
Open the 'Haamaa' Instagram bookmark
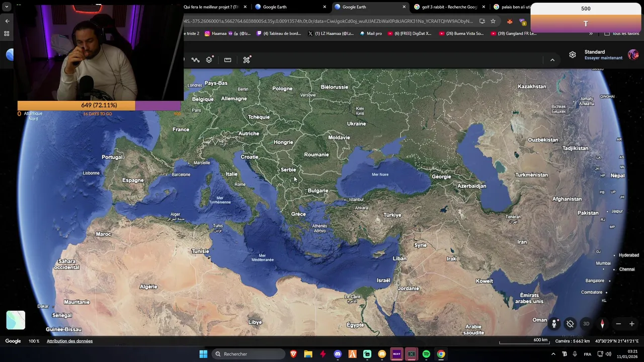(x=227, y=34)
